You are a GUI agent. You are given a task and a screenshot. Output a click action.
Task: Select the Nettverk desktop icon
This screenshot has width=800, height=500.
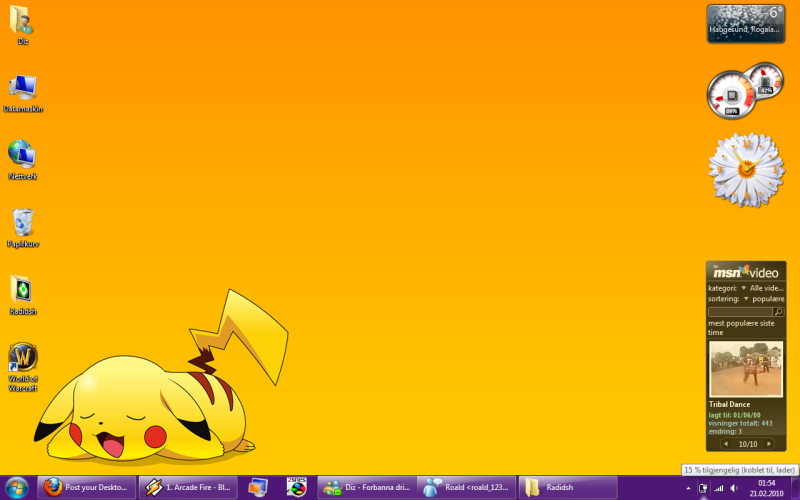(22, 160)
